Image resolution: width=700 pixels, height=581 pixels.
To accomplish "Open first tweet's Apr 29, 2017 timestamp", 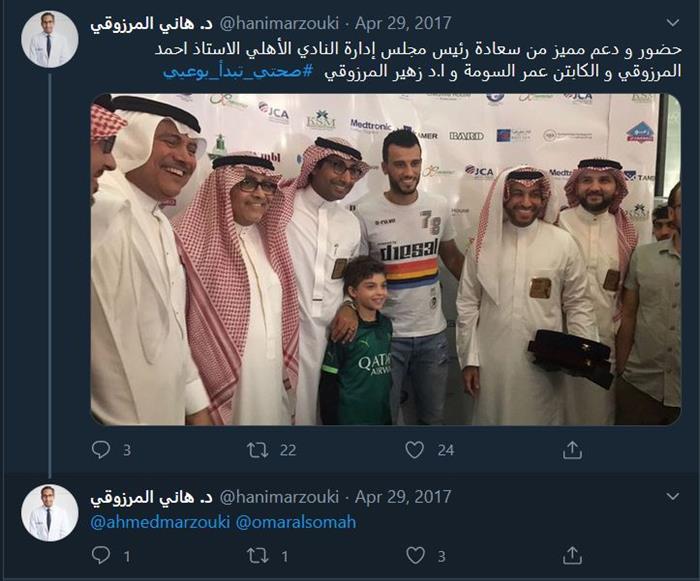I will tap(403, 23).
